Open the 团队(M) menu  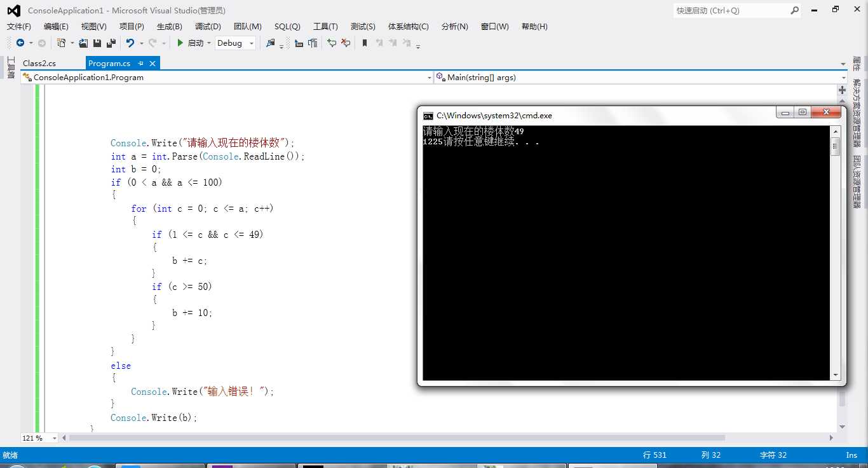point(247,26)
